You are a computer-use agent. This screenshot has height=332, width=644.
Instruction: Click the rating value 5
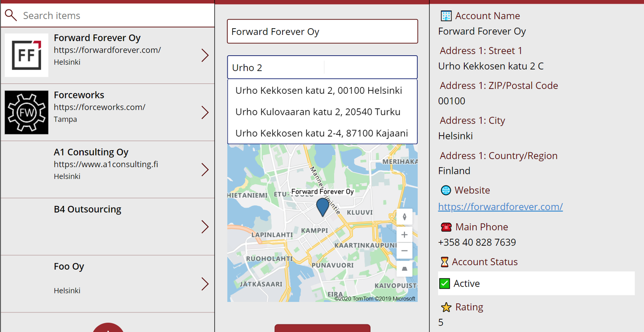coord(441,322)
